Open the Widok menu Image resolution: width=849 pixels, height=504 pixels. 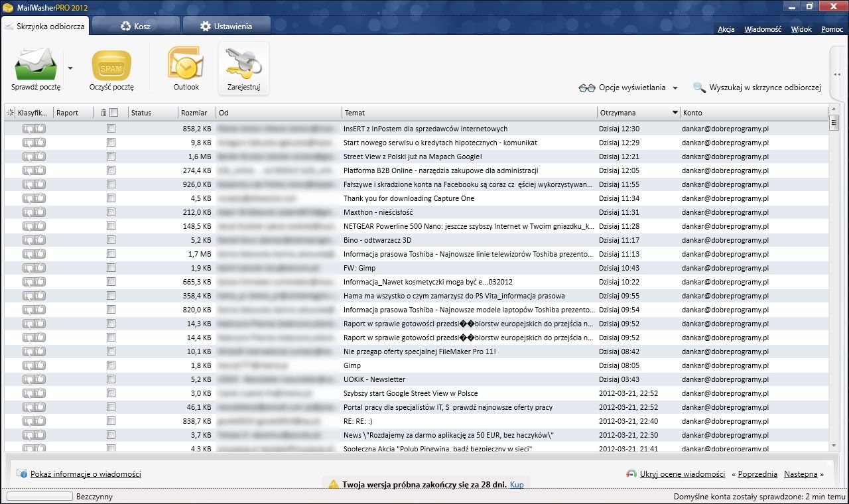(x=801, y=29)
